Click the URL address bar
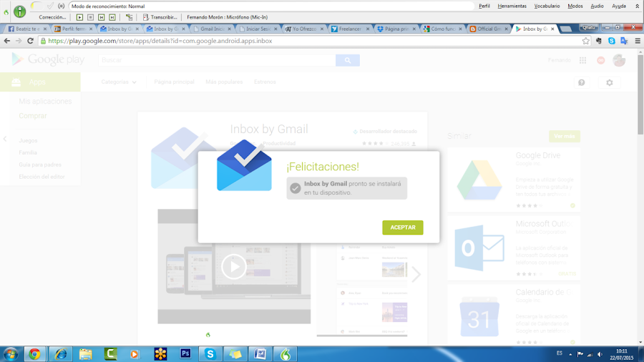 tap(314, 41)
